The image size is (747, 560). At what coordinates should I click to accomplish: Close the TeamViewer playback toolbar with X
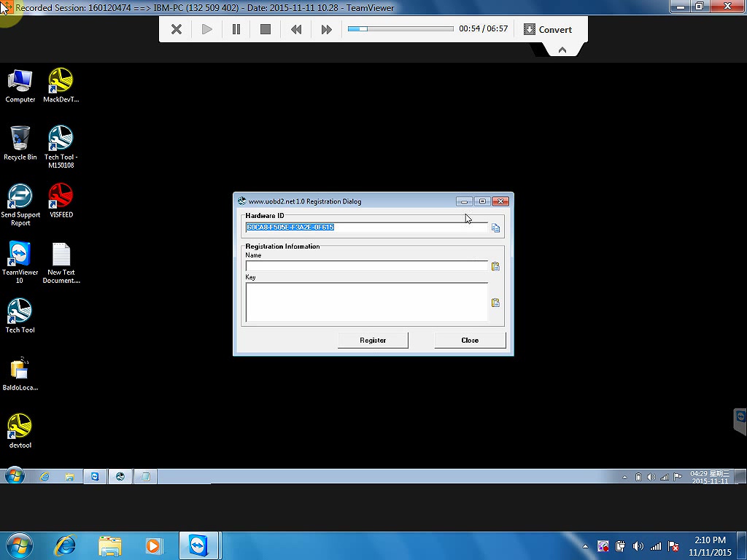(177, 29)
